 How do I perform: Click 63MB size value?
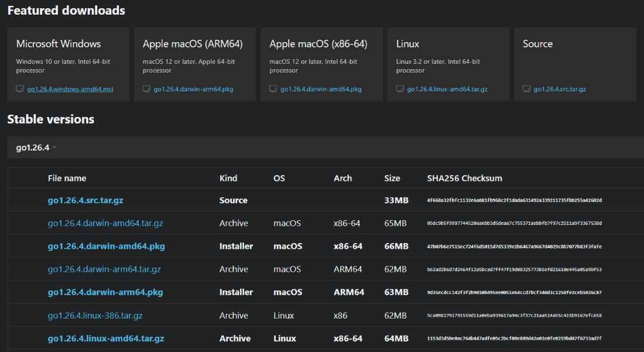[x=396, y=292]
